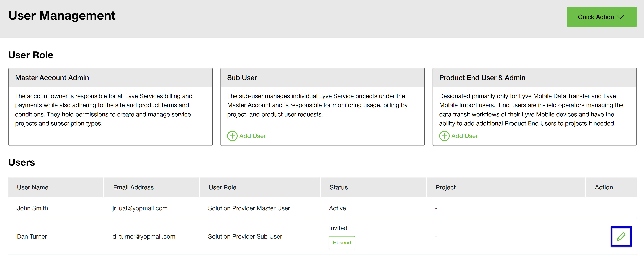Click the Quick Action chevron arrow
Viewport: 644px width, 265px height.
click(x=620, y=17)
